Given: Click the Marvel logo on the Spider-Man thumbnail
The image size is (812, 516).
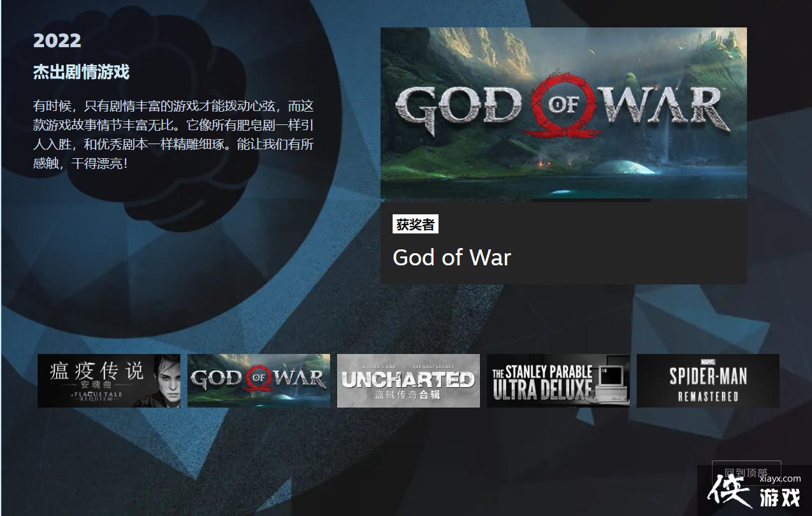Looking at the screenshot, I should click(x=707, y=362).
